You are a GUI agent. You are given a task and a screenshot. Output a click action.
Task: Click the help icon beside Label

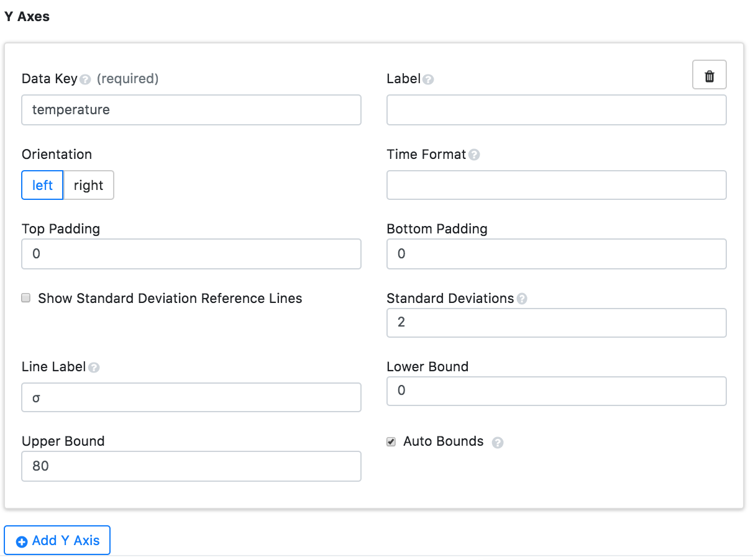(x=428, y=79)
